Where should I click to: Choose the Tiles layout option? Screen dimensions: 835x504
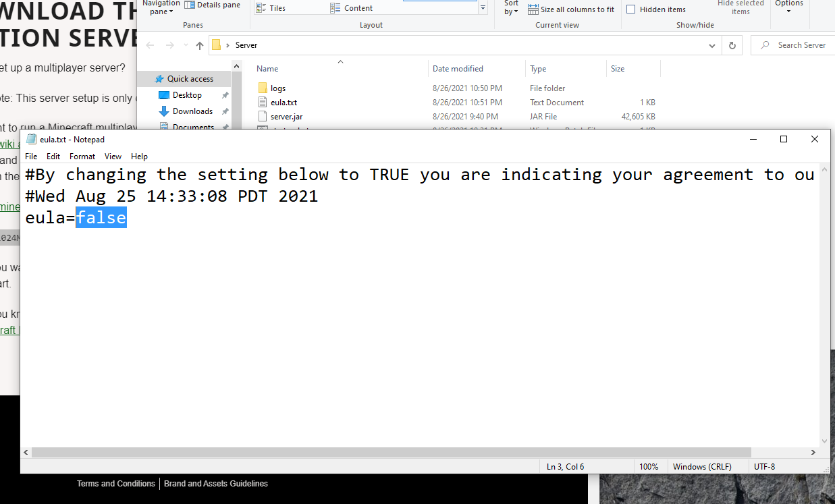271,8
